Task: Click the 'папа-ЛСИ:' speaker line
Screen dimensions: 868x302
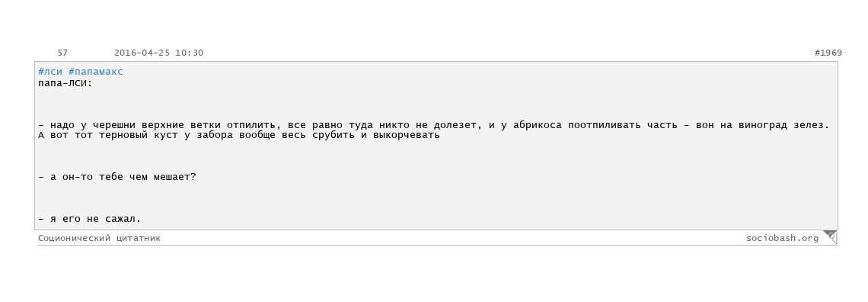Action: tap(65, 82)
